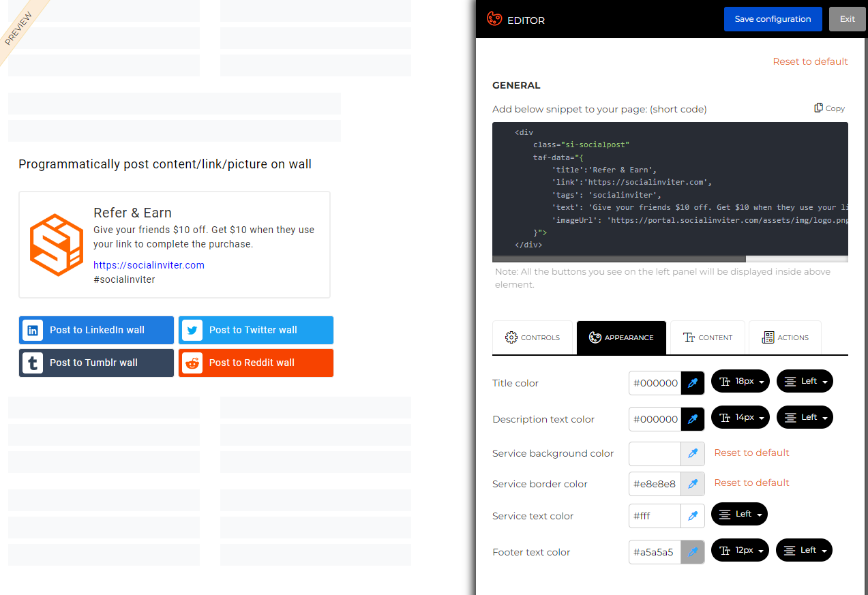Click the Editor palette icon in header
This screenshot has width=868, height=595.
pos(494,19)
